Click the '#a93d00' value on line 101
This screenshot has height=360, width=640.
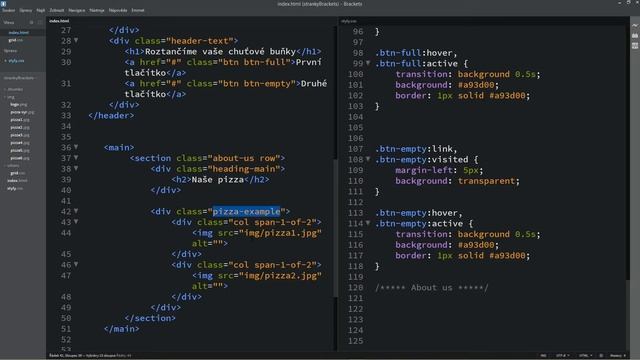(476, 84)
